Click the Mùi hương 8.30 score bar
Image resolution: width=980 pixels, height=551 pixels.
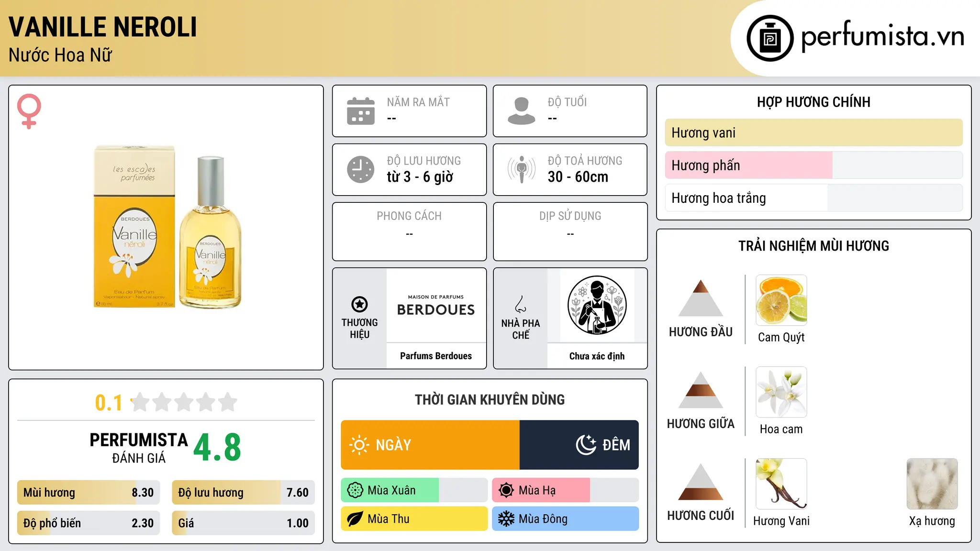(x=89, y=492)
